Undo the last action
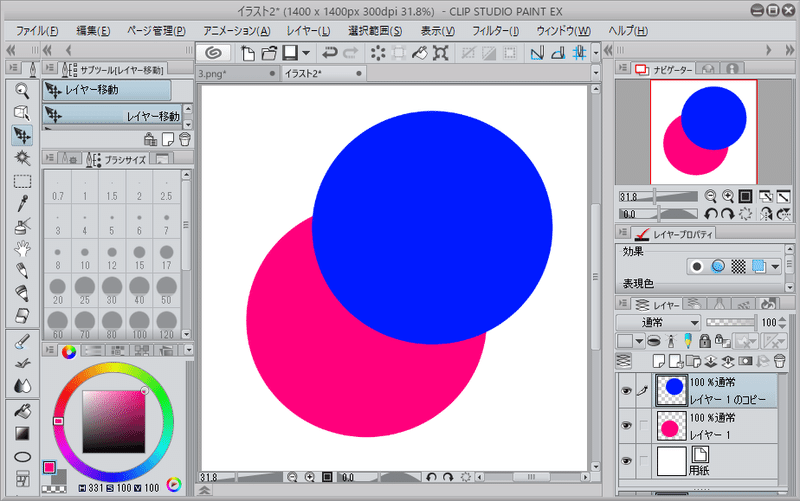 pos(330,53)
